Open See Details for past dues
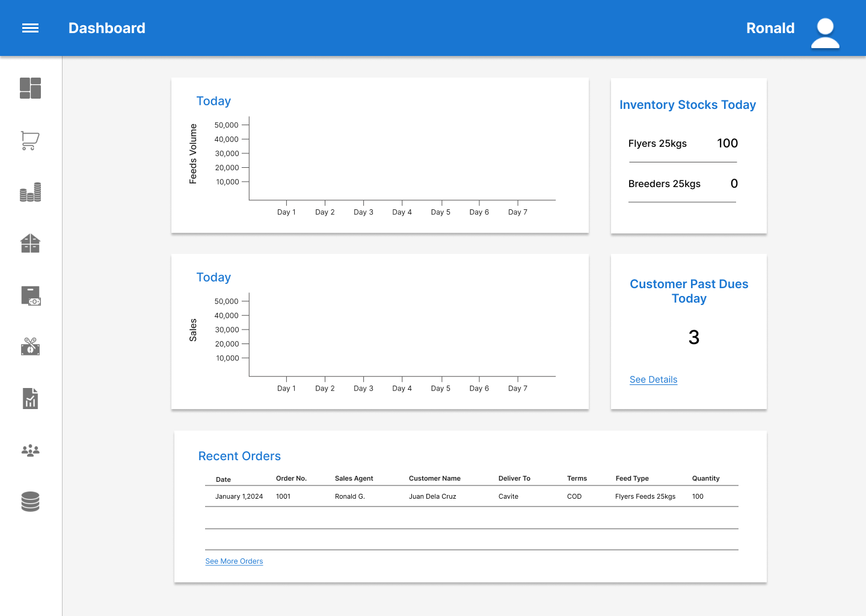866x616 pixels. click(653, 380)
